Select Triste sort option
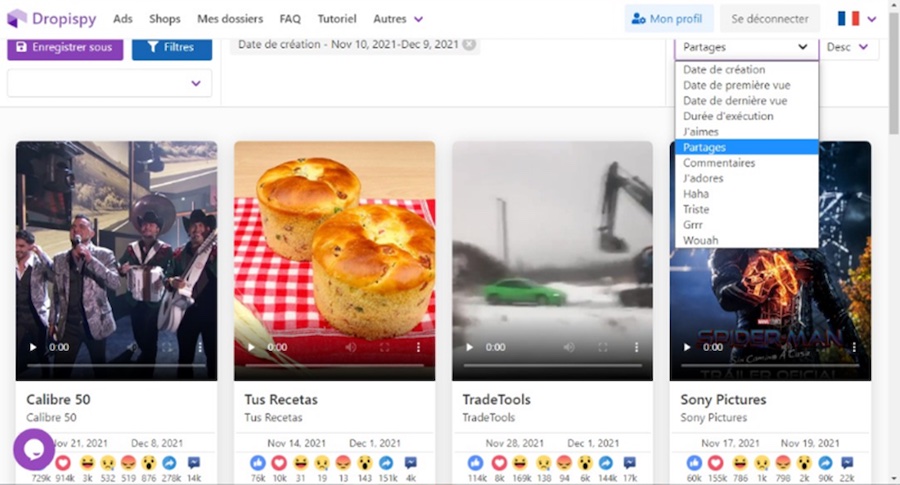The width and height of the screenshot is (900, 485). [746, 209]
